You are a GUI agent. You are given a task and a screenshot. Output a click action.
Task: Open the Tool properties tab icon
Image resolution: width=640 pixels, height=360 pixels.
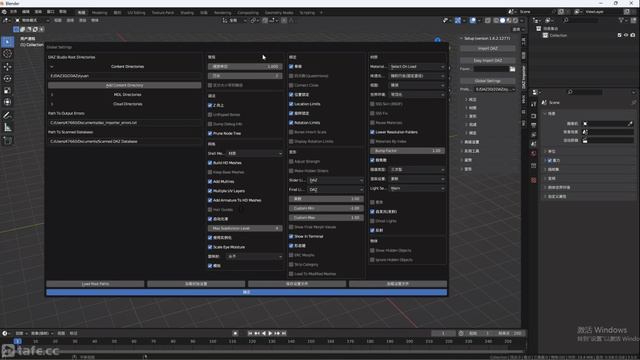[533, 104]
